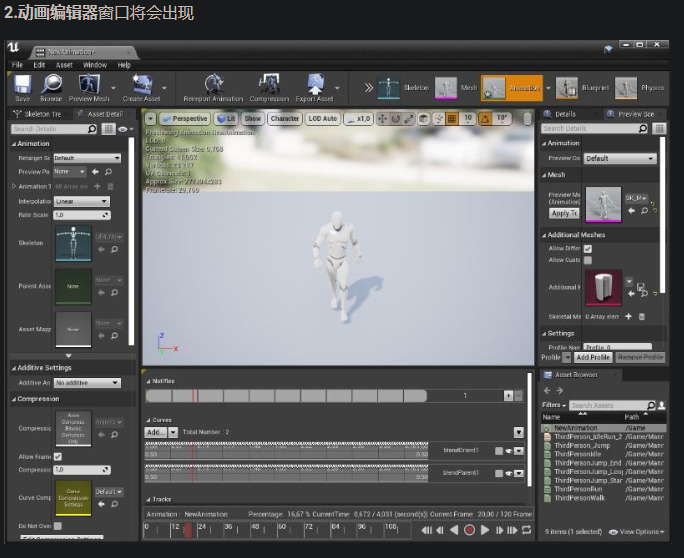684x558 pixels.
Task: Click the Rate Scale value field
Action: (82, 215)
